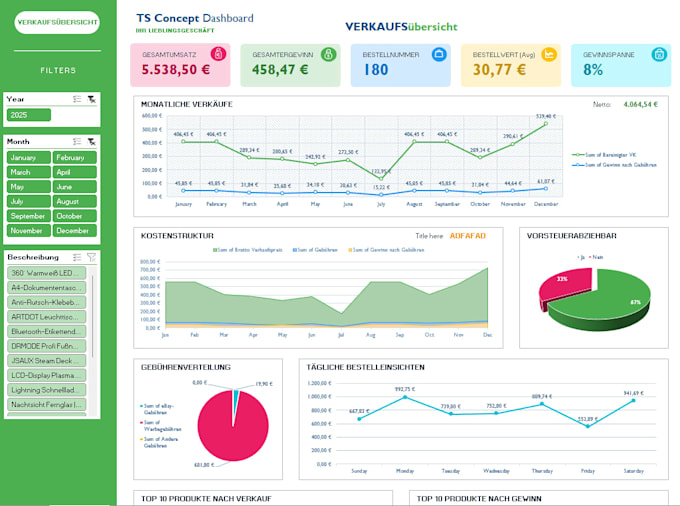Toggle multi-select on Month slicer
The image size is (680, 506).
[x=77, y=141]
